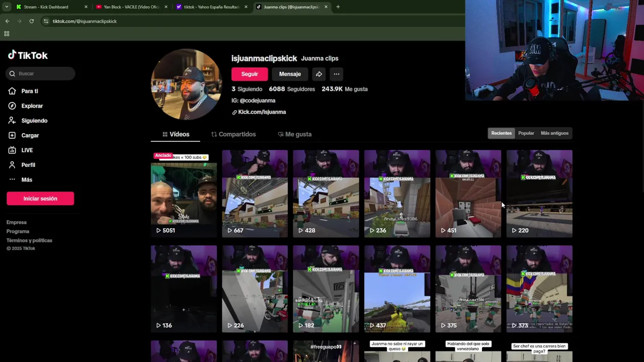Click the profile avatar picture
Image resolution: width=644 pixels, height=362 pixels.
tap(186, 84)
